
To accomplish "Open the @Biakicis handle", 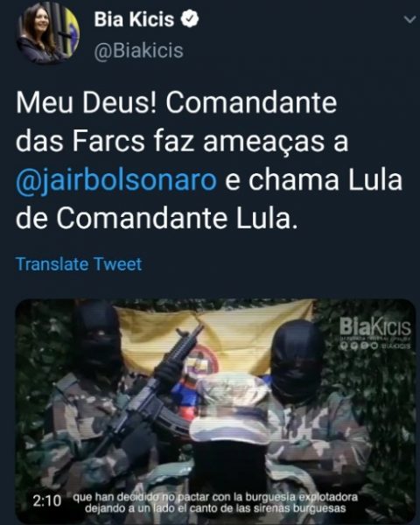I will [x=138, y=51].
